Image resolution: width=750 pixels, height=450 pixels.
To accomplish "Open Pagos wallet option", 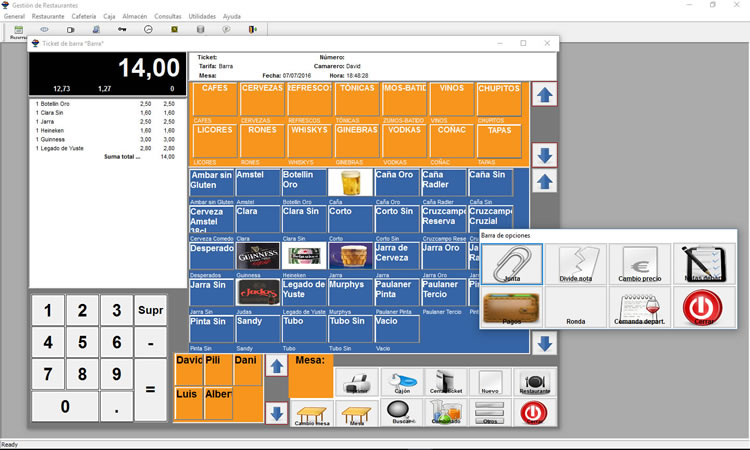I will click(512, 307).
